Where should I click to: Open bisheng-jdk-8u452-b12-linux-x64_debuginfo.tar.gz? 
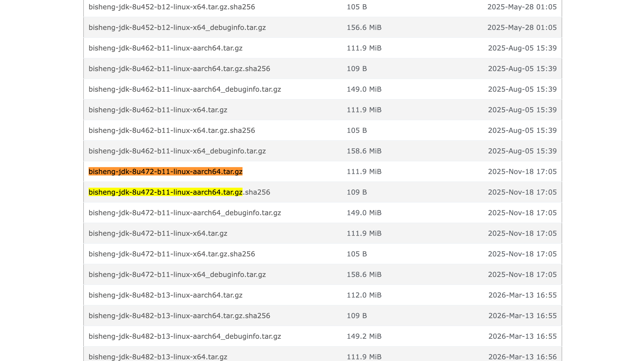[177, 27]
